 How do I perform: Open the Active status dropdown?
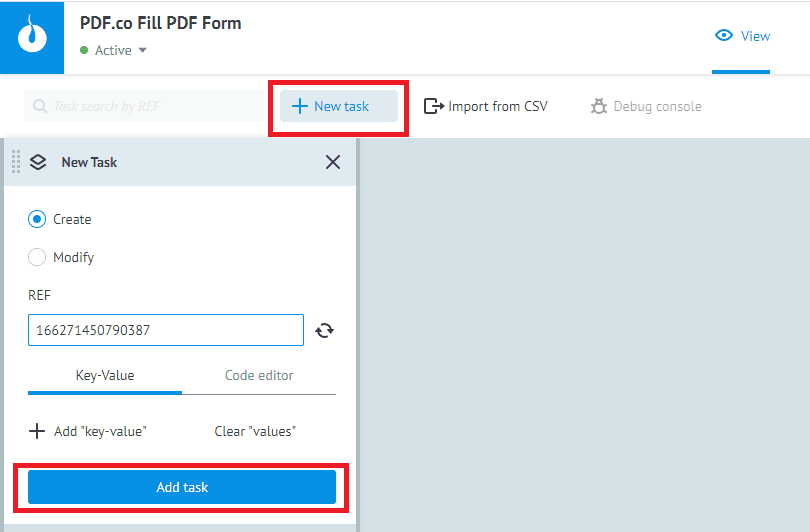(x=142, y=50)
